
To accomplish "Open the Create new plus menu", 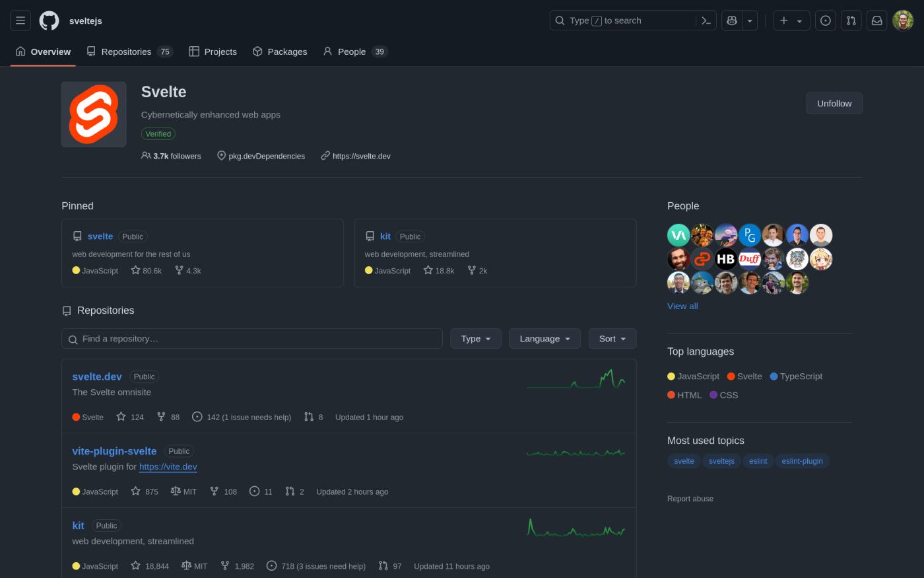I will pos(791,20).
